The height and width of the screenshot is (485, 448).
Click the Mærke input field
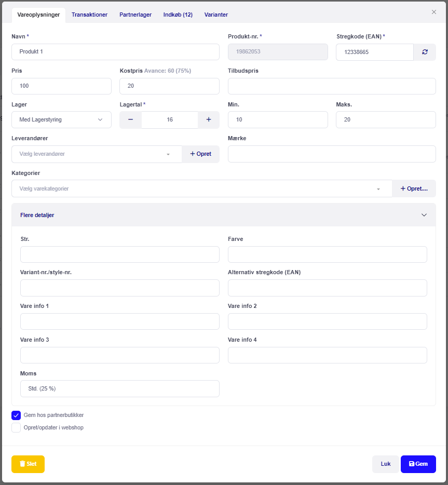pos(332,154)
